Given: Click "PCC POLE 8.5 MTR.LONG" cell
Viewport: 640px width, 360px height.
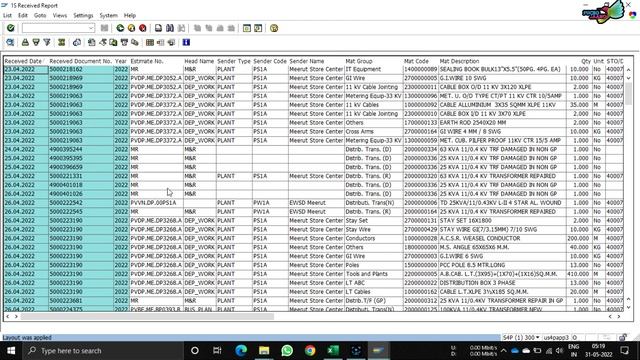Looking at the screenshot, I should point(502,265).
